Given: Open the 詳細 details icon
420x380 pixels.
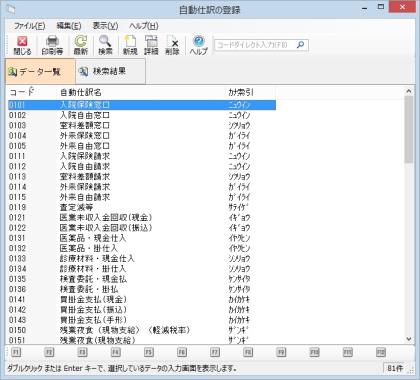Looking at the screenshot, I should [151, 45].
